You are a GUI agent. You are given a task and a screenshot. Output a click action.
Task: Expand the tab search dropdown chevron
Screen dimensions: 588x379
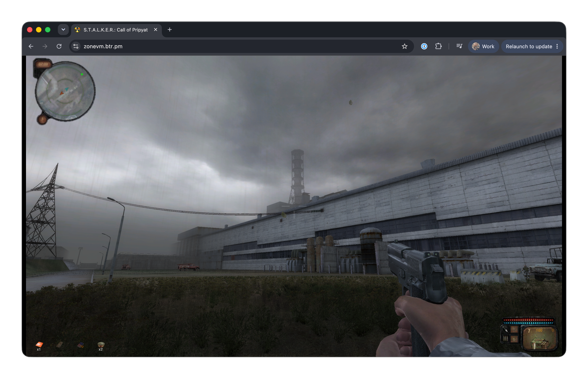click(x=63, y=30)
